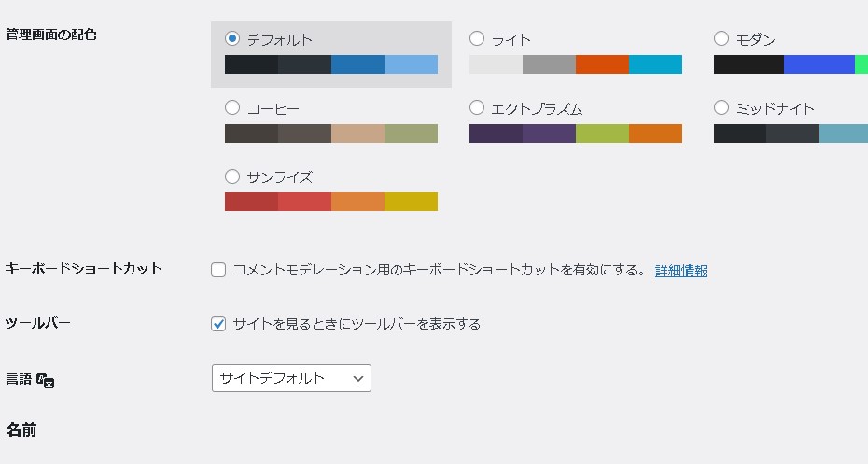The width and height of the screenshot is (868, 464).
Task: Select the デフォルト color scheme radio button
Action: click(232, 39)
